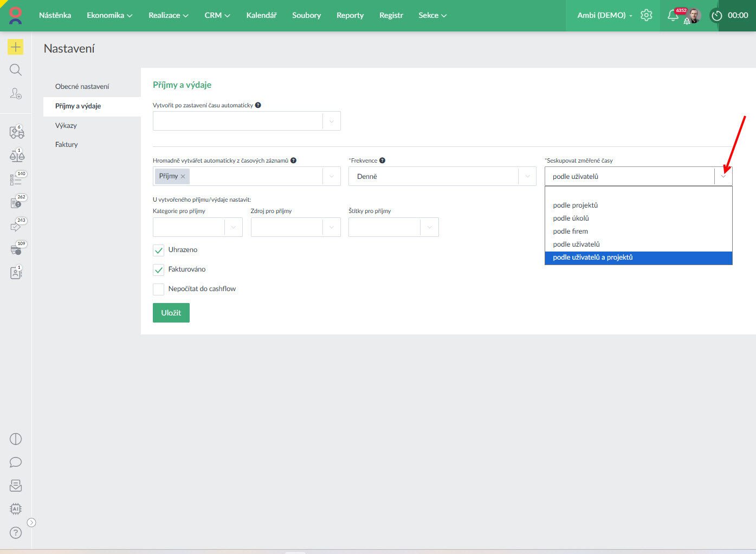The width and height of the screenshot is (756, 554).
Task: Open the Ekonomika menu
Action: click(109, 15)
